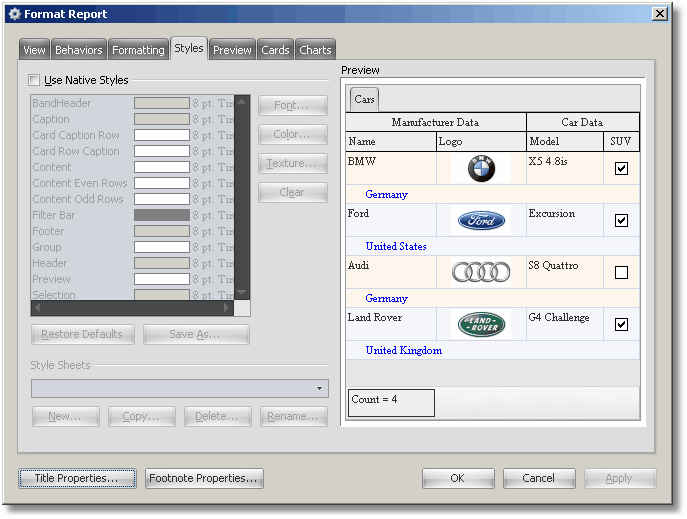Viewport: 687px width, 519px height.
Task: Select the Card Row Caption style
Action: coord(133,151)
